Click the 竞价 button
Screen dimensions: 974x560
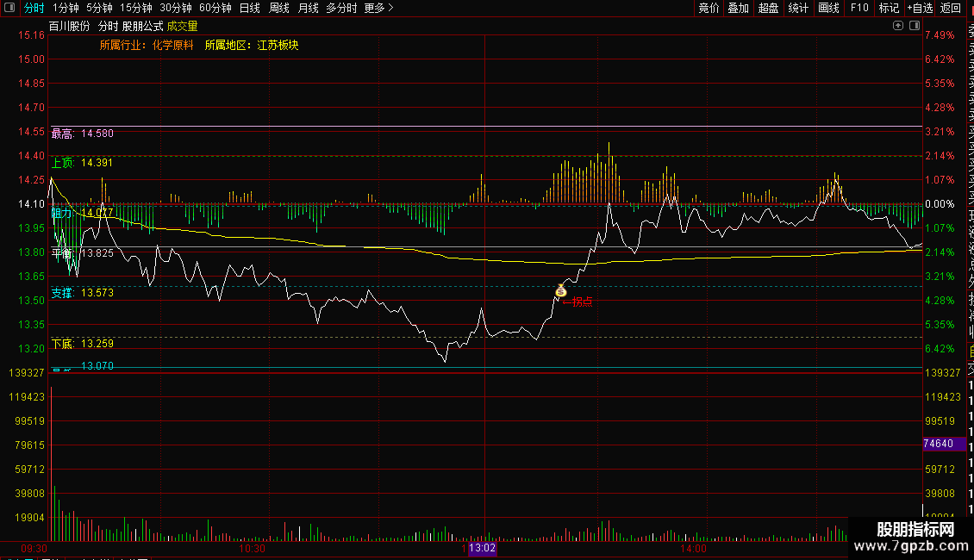[x=709, y=8]
